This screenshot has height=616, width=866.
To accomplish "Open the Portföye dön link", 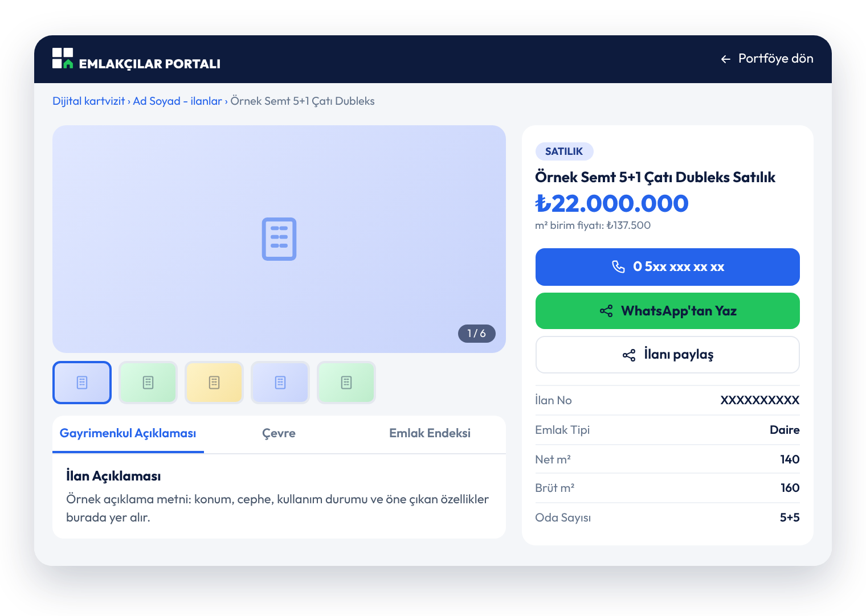I will [767, 59].
